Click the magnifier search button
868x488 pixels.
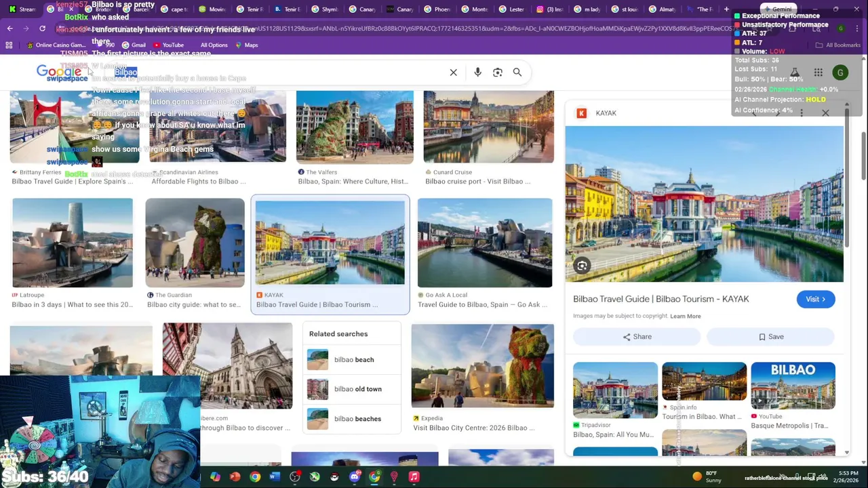[517, 73]
